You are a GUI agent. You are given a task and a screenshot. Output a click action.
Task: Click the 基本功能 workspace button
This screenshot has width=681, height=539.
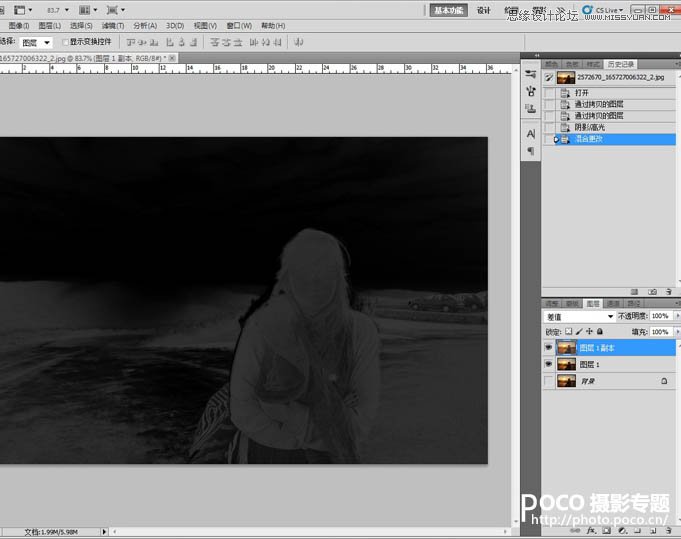coord(448,10)
